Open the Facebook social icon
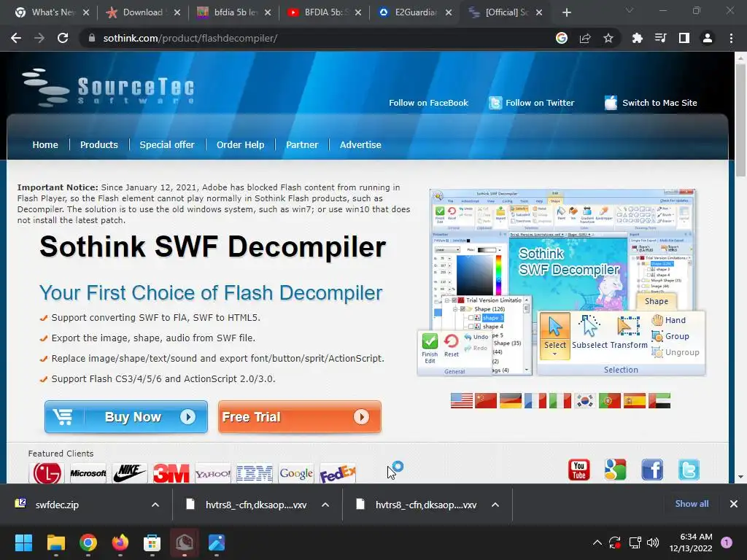 [652, 470]
